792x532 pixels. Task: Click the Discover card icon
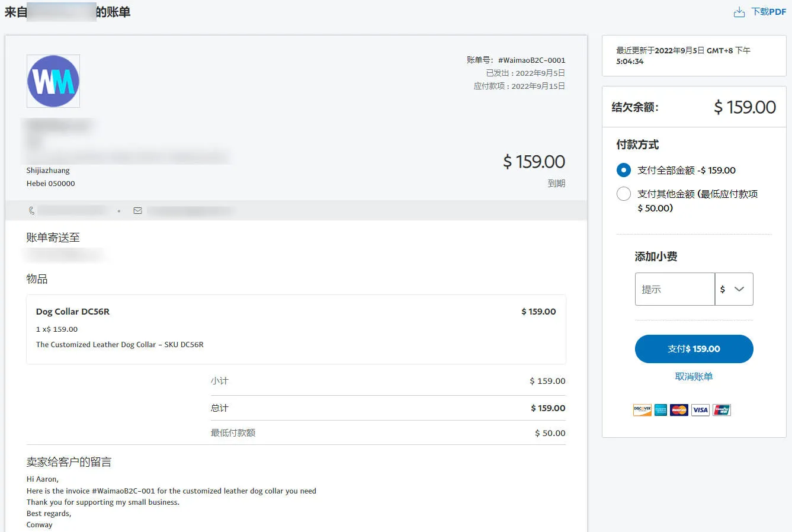click(642, 410)
